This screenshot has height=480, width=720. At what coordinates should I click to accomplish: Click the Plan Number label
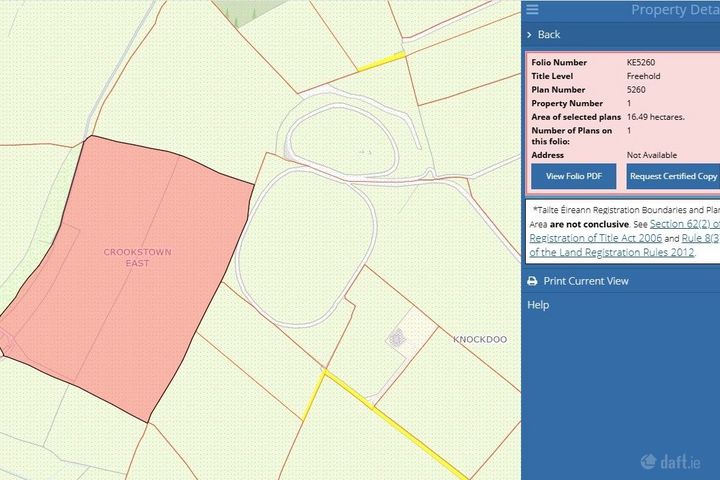pos(558,90)
